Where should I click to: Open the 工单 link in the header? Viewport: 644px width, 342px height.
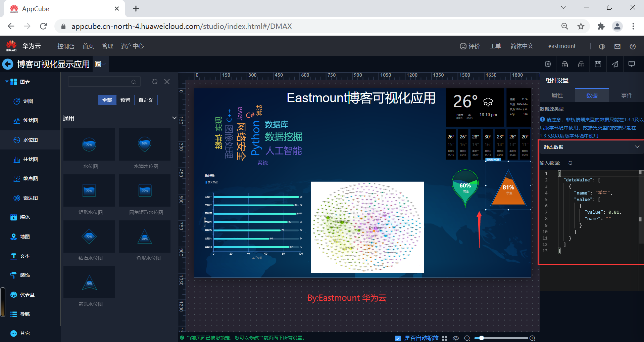click(x=495, y=46)
